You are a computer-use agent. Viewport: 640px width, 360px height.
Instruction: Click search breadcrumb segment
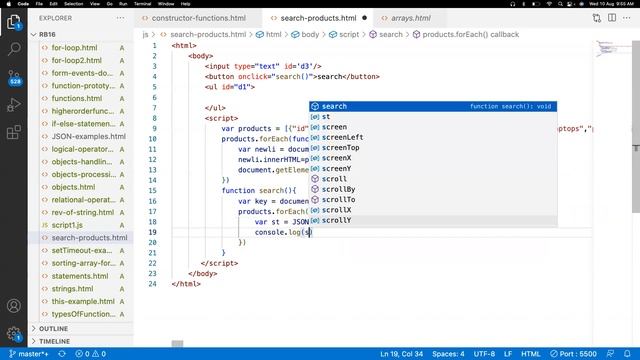[x=386, y=35]
